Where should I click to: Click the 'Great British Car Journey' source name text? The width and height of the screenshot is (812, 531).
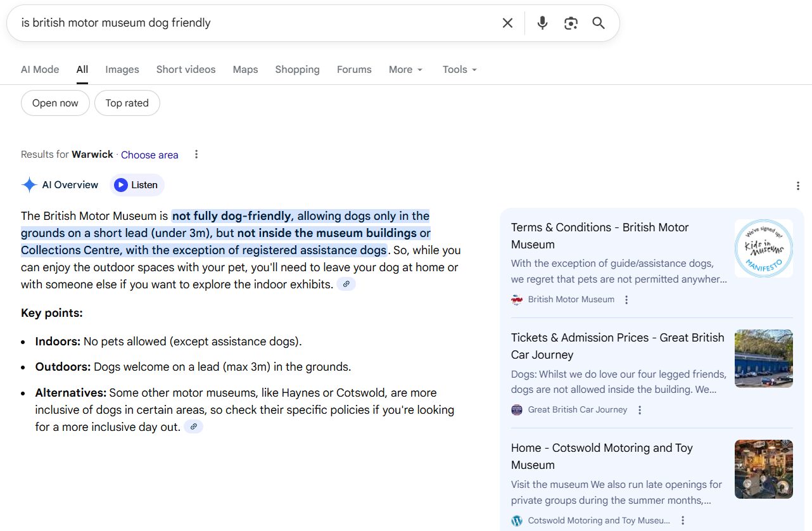(578, 410)
